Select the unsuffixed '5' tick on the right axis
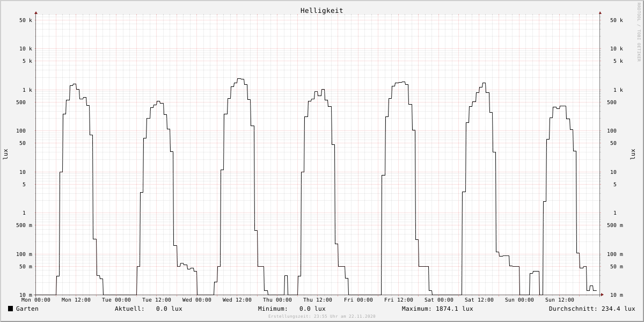644x322 pixels. pyautogui.click(x=615, y=185)
